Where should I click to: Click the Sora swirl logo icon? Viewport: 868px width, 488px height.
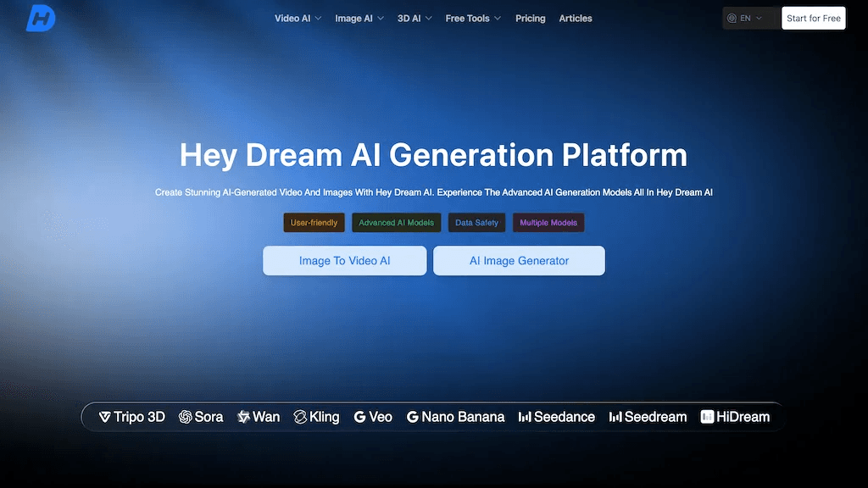pyautogui.click(x=186, y=417)
